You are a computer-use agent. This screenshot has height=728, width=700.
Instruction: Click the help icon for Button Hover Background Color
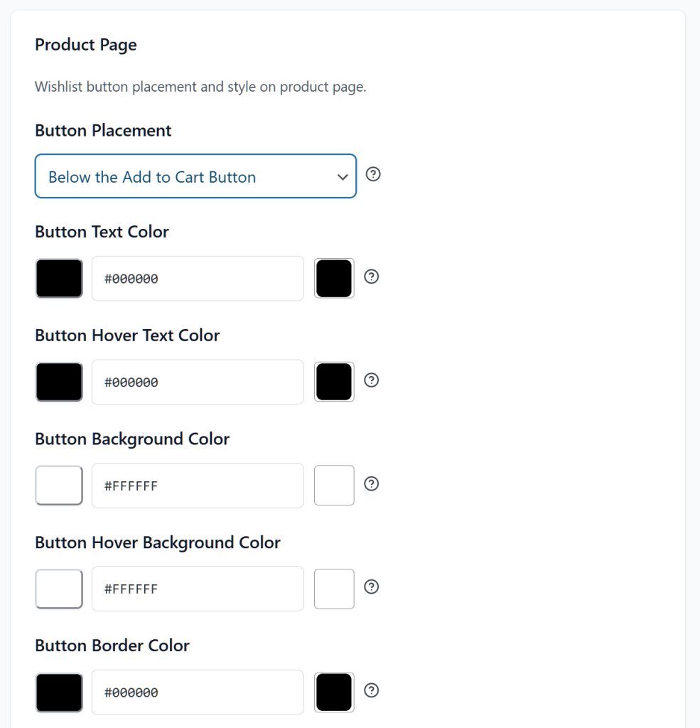coord(371,587)
